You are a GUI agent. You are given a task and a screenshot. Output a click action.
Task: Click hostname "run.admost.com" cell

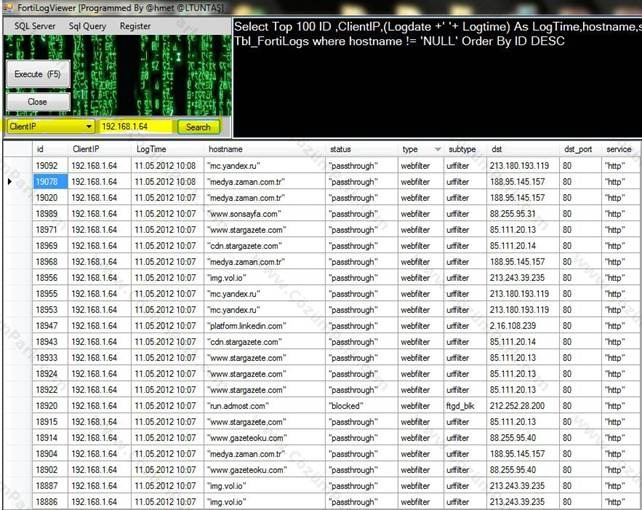pos(265,406)
